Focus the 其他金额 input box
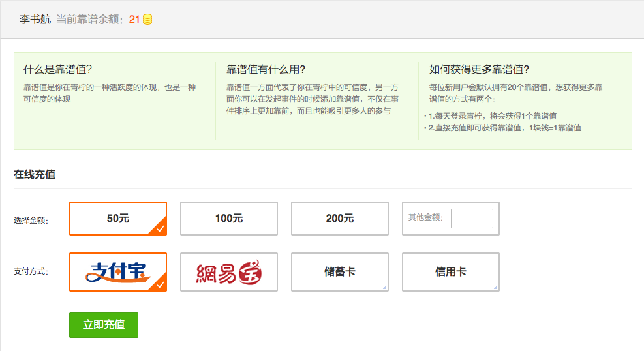Image resolution: width=644 pixels, height=351 pixels. coord(472,219)
